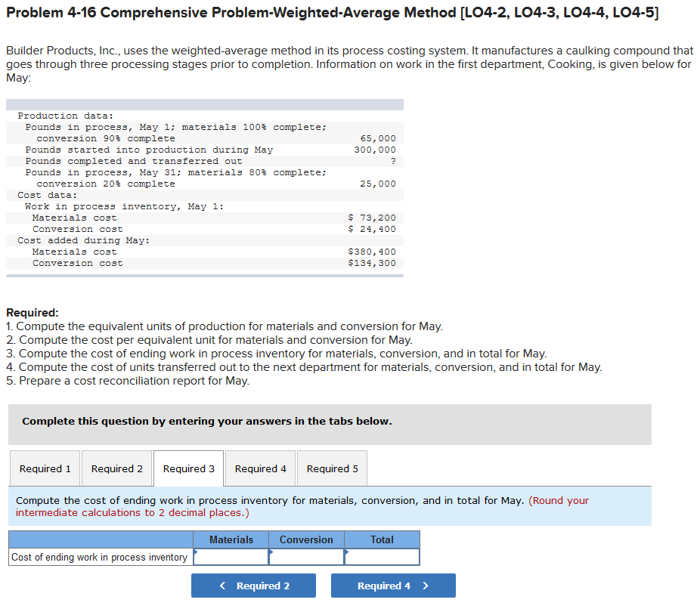Viewport: 700px width, 615px height.
Task: Open the Required 5 tab
Action: (332, 468)
